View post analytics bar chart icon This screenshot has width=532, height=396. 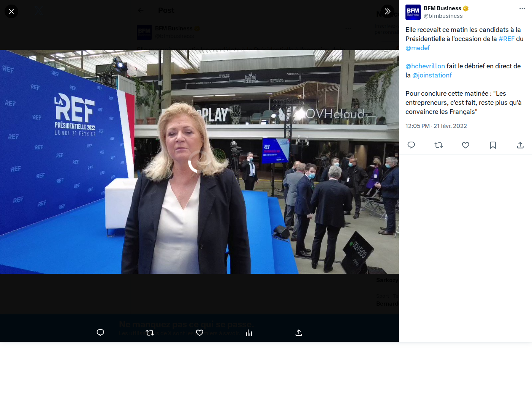pyautogui.click(x=249, y=333)
